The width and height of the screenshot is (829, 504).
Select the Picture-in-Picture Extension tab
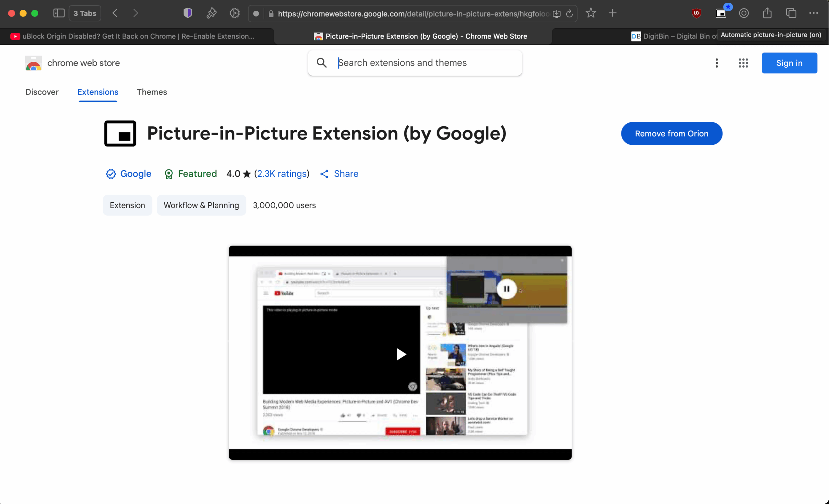click(x=413, y=36)
